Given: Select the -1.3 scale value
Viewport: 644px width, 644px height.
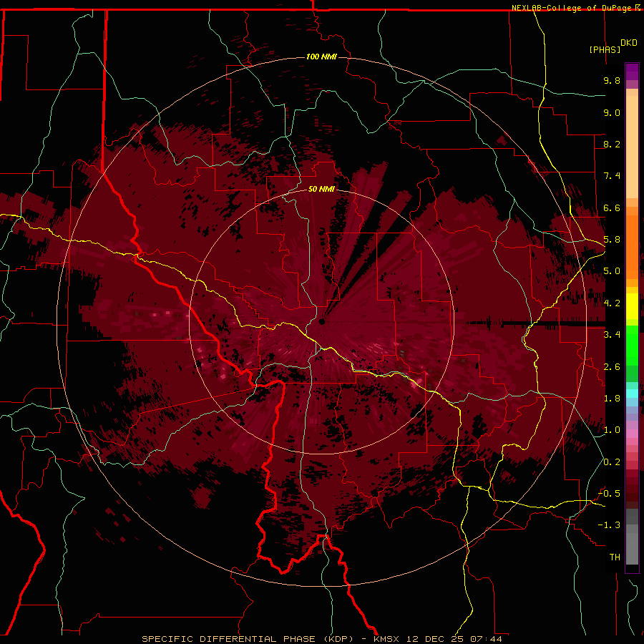Looking at the screenshot, I should click(x=609, y=525).
